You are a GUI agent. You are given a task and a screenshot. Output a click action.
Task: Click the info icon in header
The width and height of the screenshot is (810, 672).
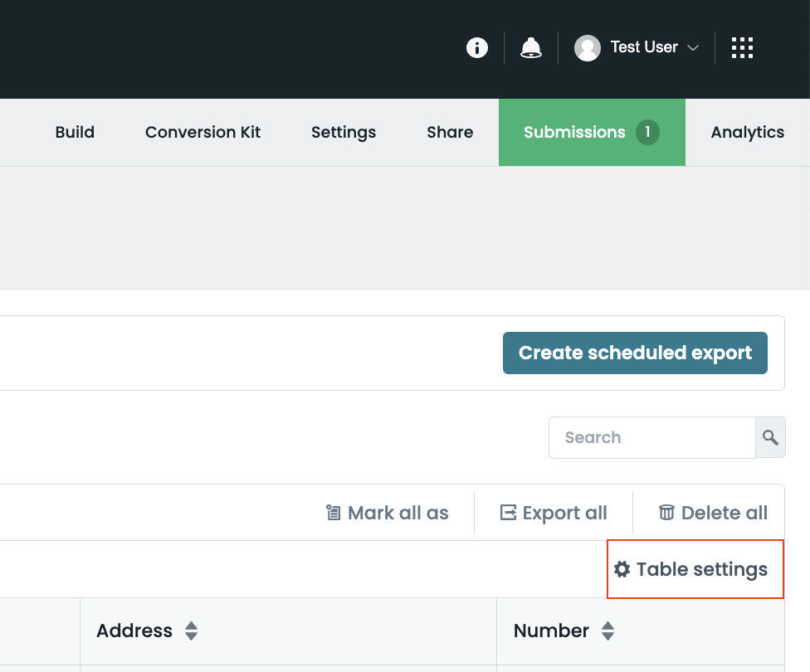477,48
